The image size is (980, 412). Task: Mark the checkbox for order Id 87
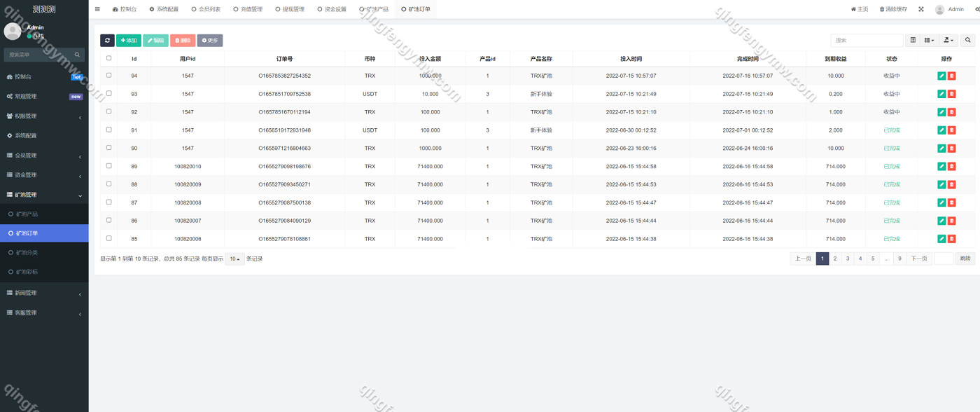click(x=108, y=202)
